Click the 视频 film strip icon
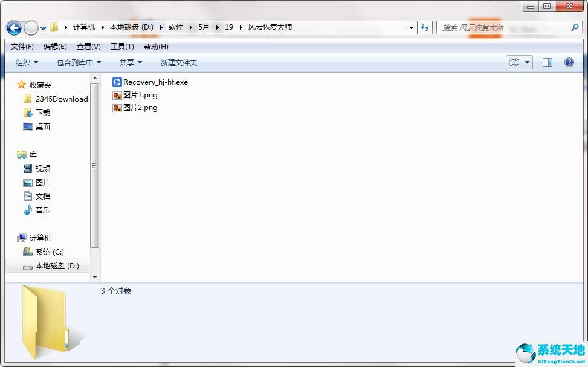The image size is (588, 367). [28, 169]
